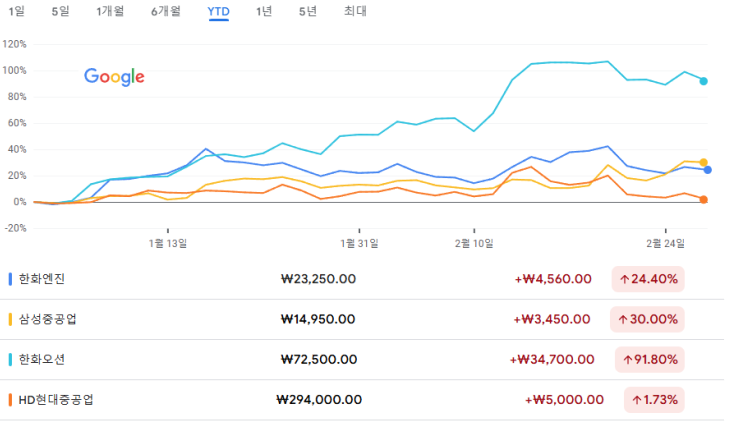Switch to the 5일 range tab
The height and width of the screenshot is (424, 731).
pyautogui.click(x=61, y=12)
